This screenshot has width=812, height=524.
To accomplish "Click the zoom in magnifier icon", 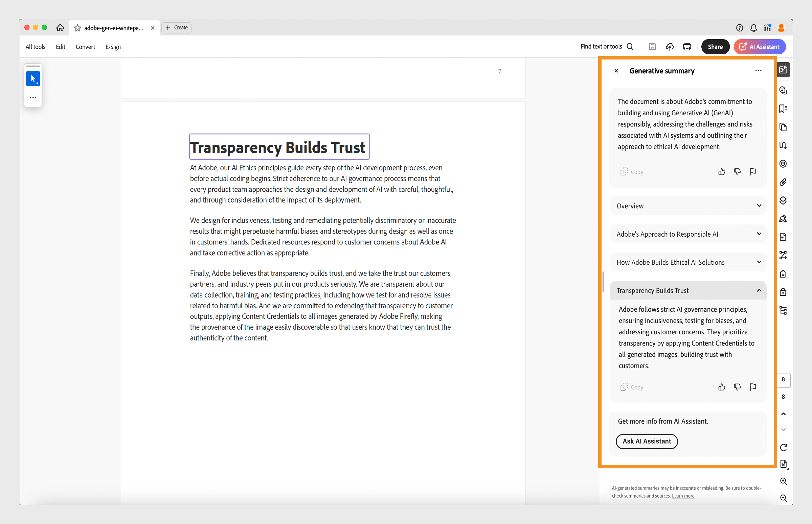I will [783, 481].
